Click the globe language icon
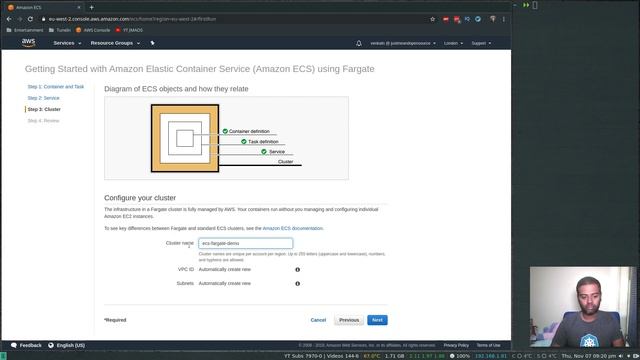Viewport: 640px width, 360px height. tap(51, 345)
